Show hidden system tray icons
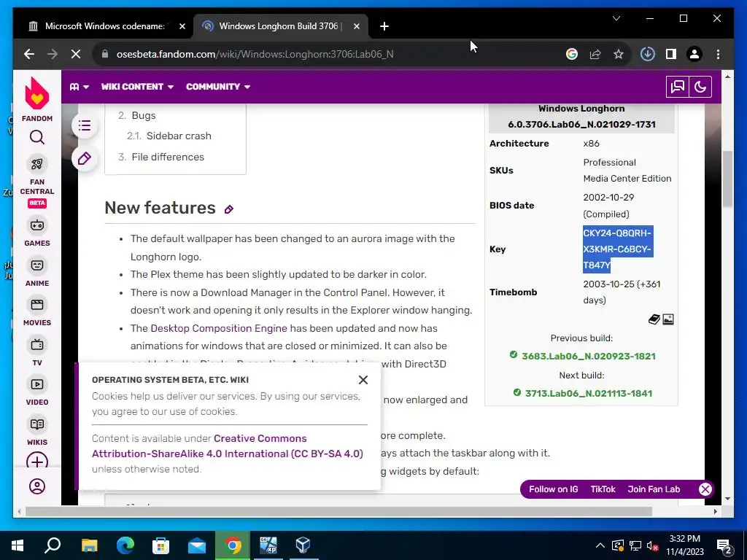 click(x=600, y=545)
